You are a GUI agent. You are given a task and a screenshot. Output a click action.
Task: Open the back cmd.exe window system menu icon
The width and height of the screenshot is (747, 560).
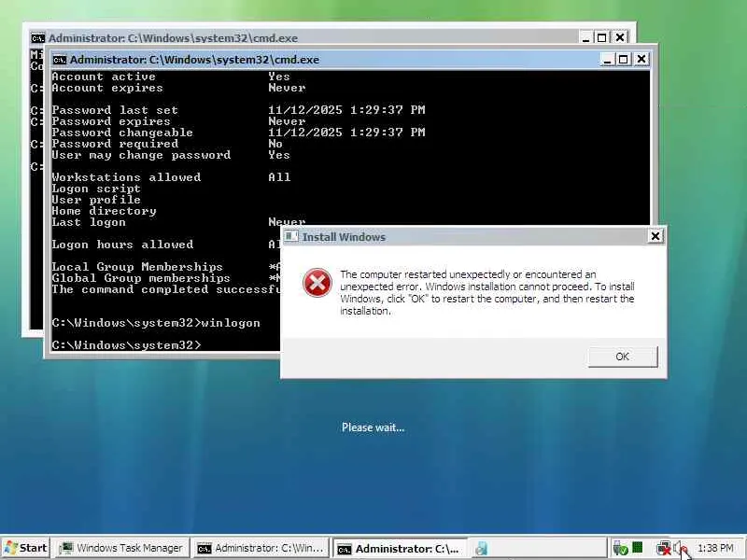click(37, 38)
